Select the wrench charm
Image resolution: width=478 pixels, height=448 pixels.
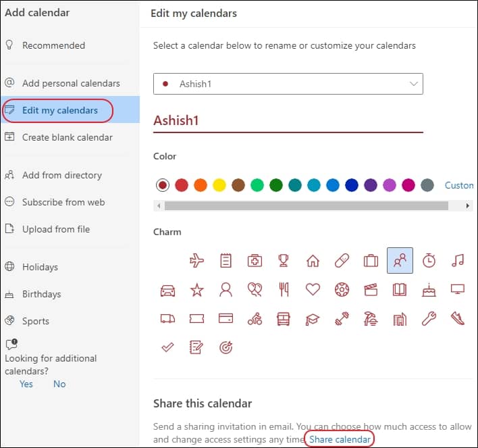point(429,319)
